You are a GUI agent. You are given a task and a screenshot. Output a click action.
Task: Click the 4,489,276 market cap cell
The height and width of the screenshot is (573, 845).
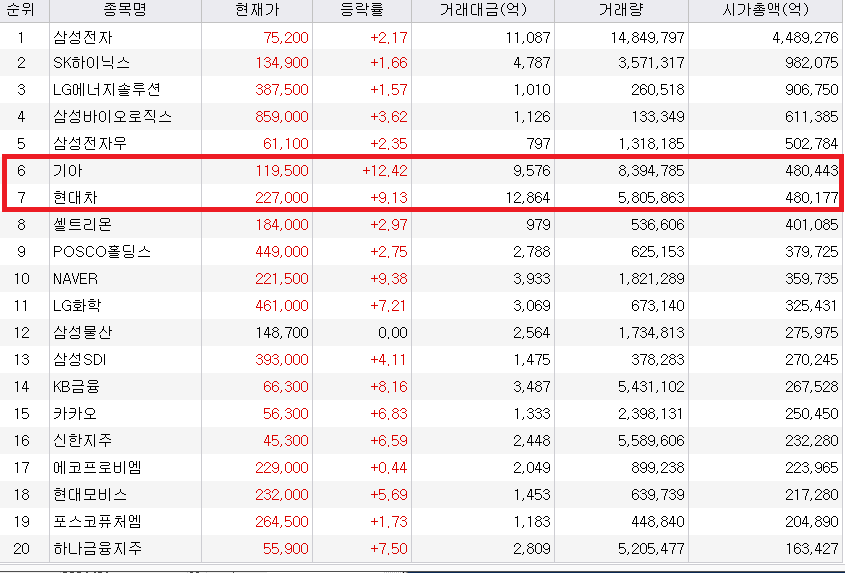805,37
